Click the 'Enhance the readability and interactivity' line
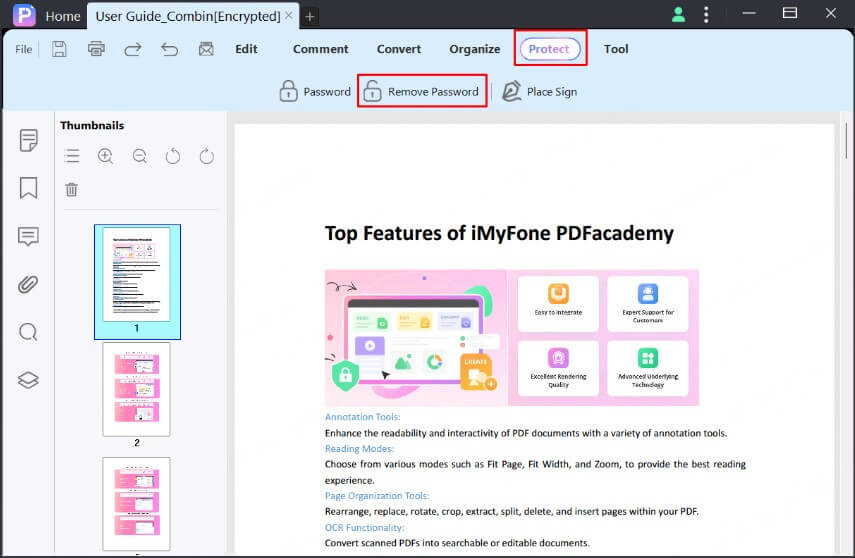This screenshot has height=558, width=855. click(526, 433)
